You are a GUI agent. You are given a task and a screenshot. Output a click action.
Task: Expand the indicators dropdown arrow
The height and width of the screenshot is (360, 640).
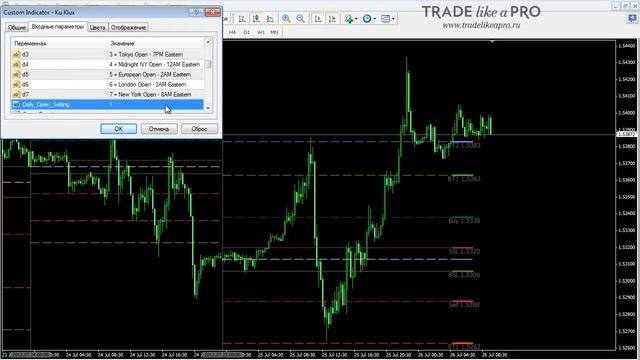(x=356, y=19)
